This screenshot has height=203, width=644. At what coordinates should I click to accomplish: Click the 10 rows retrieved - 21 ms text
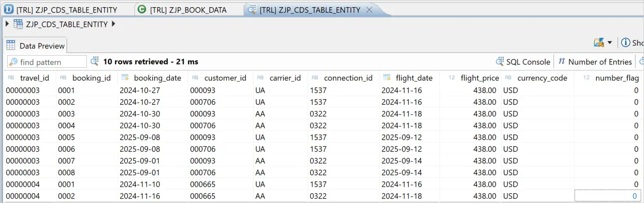(150, 61)
